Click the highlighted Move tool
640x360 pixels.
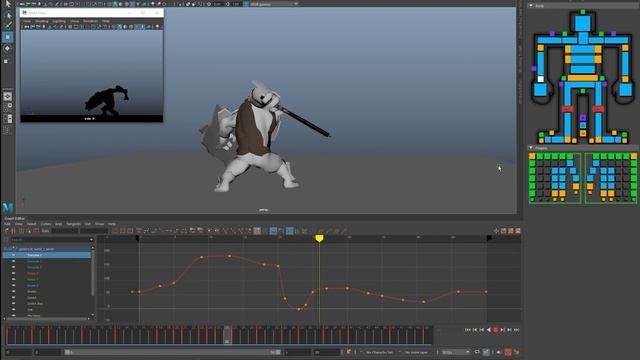coord(8,37)
